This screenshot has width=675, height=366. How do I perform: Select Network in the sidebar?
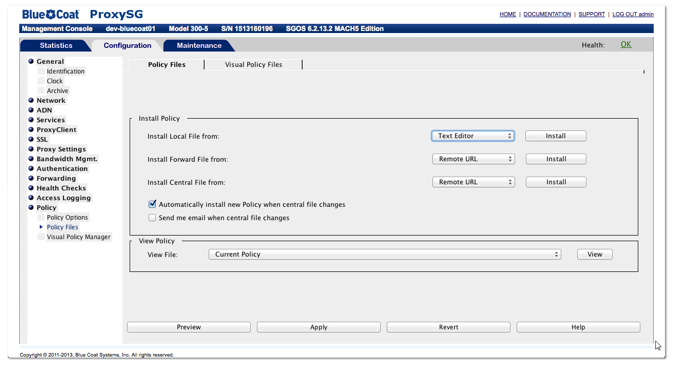51,100
